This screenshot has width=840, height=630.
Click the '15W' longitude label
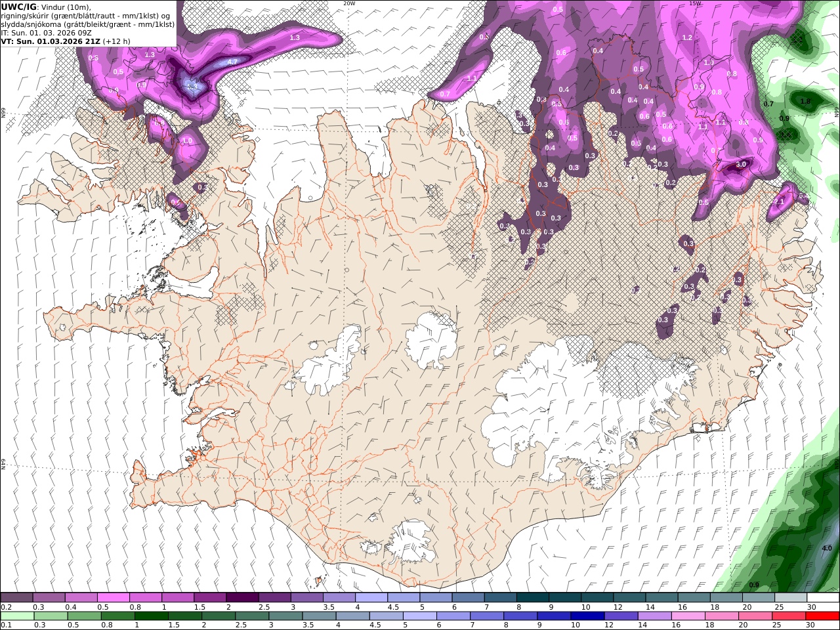coord(695,3)
